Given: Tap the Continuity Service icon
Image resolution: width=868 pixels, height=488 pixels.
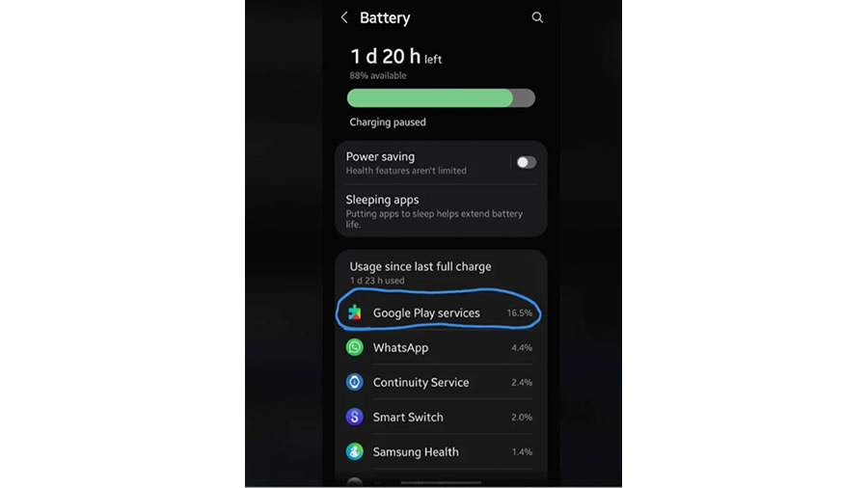Looking at the screenshot, I should [355, 382].
